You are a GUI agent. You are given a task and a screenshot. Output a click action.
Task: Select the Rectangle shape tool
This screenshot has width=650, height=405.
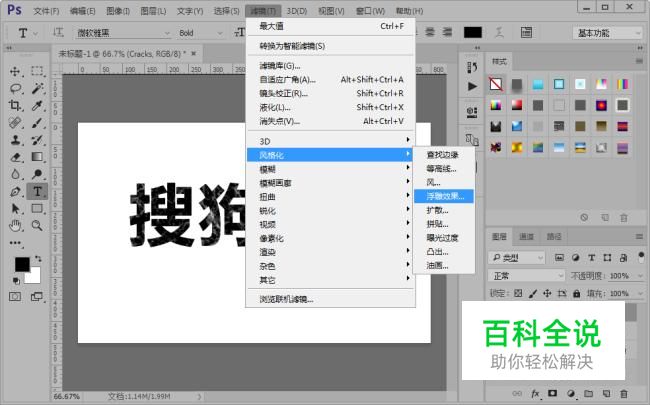tap(37, 208)
